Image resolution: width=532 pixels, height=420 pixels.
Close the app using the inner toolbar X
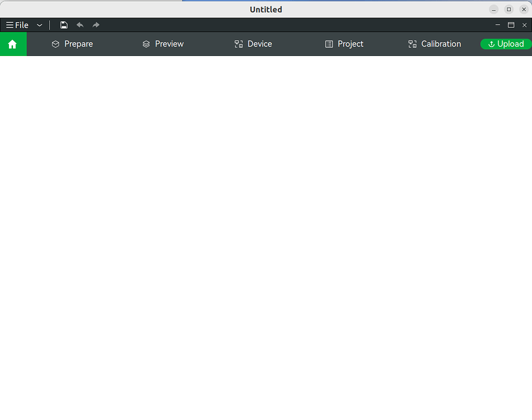[525, 25]
